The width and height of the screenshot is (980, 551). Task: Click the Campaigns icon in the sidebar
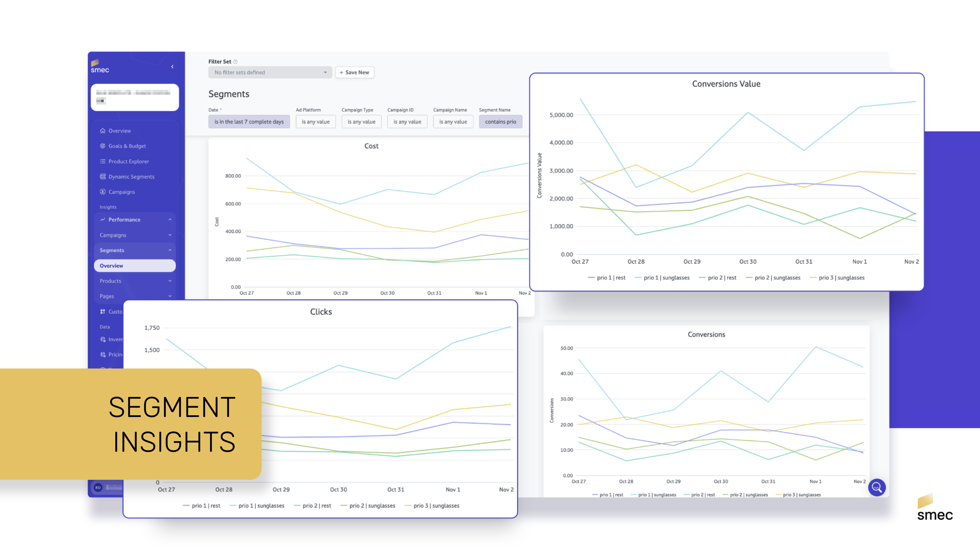[102, 192]
